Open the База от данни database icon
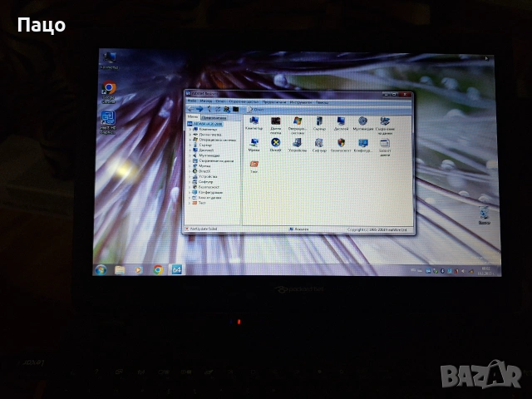Image resolution: width=532 pixels, height=399 pixels. 385,147
